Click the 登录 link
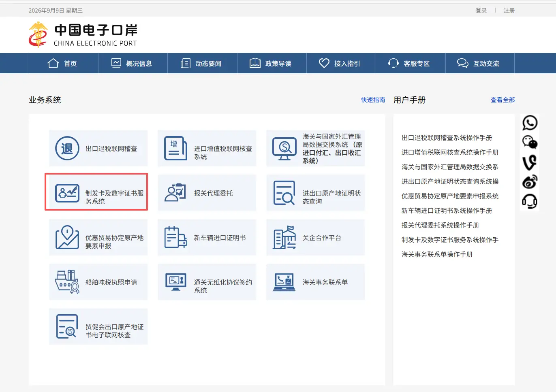556x392 pixels. tap(481, 11)
